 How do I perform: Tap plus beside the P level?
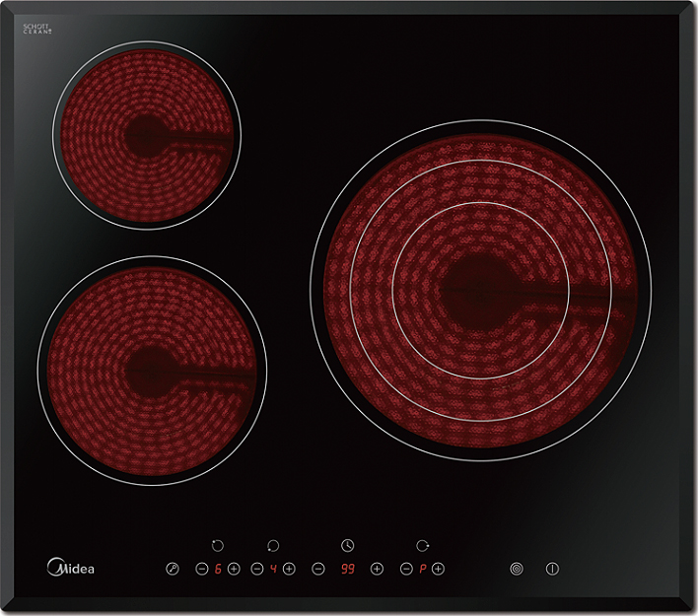(x=438, y=569)
